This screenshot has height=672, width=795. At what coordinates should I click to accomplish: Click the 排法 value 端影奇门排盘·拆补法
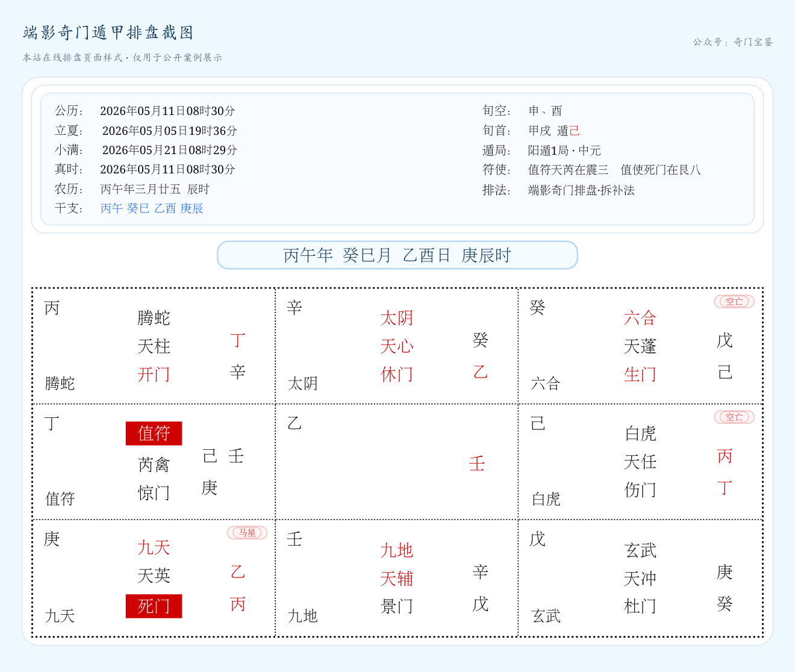pyautogui.click(x=581, y=190)
